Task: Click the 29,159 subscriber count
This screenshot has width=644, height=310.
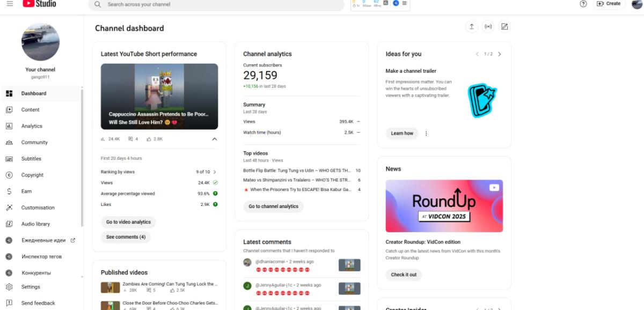Action: pos(260,76)
